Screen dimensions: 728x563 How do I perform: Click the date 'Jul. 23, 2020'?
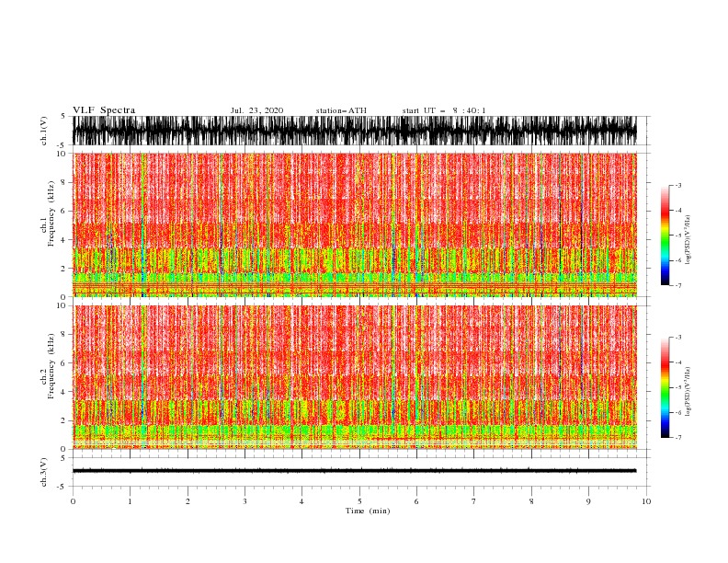(x=256, y=110)
